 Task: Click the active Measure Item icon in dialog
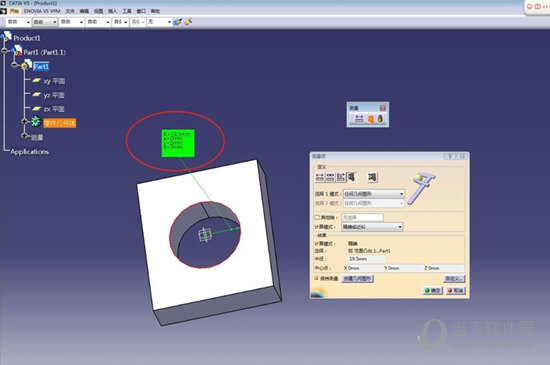click(351, 177)
